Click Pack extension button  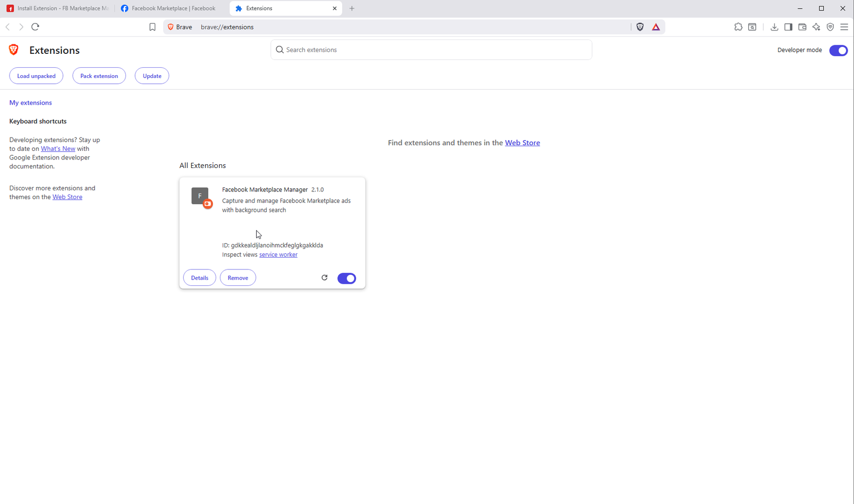click(99, 76)
